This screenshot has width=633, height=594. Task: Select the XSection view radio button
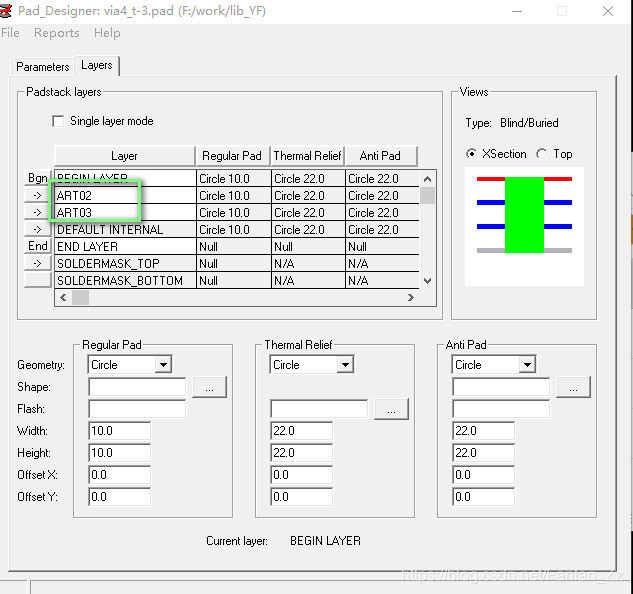pyautogui.click(x=472, y=154)
